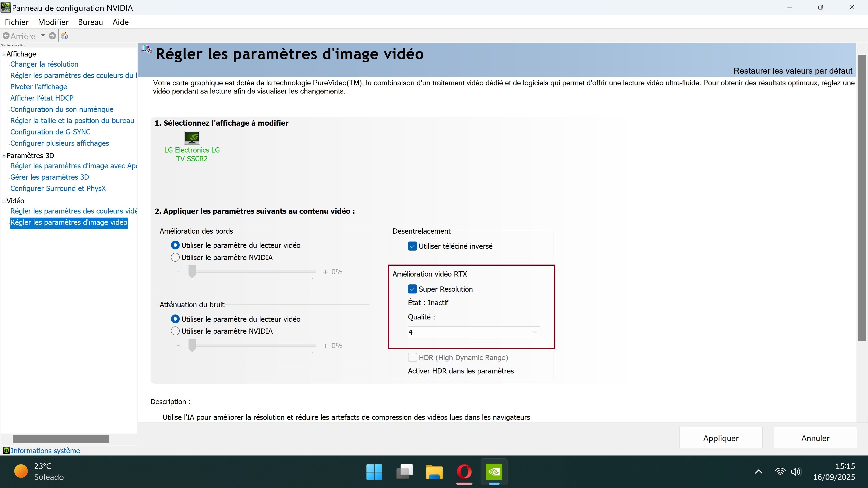Image resolution: width=868 pixels, height=488 pixels.
Task: Select NVIDIA setting for noise reduction
Action: point(175,331)
